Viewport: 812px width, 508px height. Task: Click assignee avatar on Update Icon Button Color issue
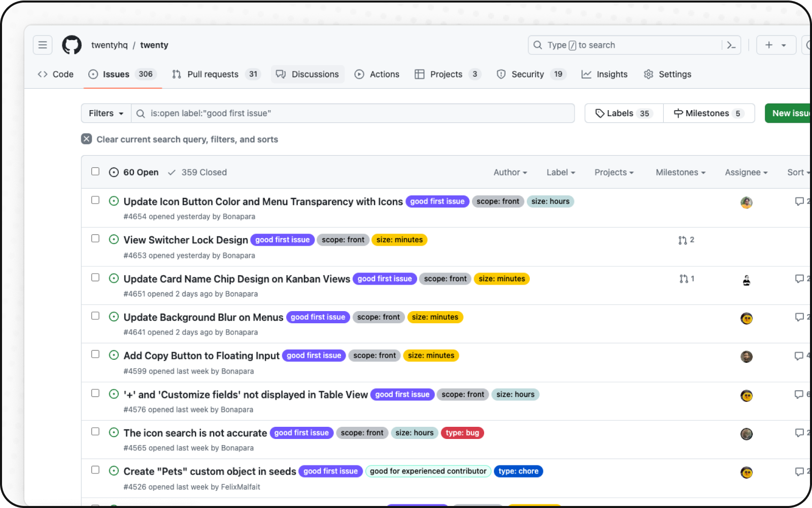click(x=746, y=202)
